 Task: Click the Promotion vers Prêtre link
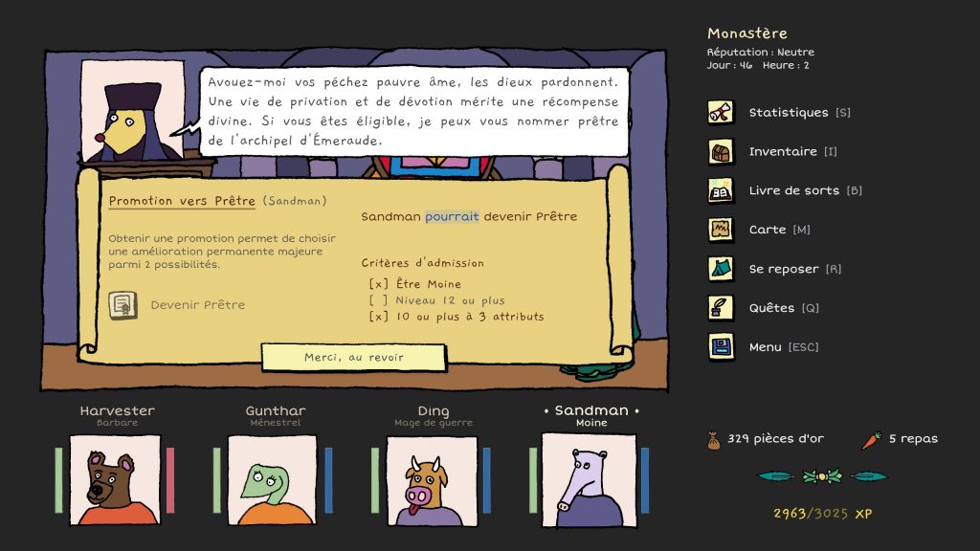click(182, 202)
